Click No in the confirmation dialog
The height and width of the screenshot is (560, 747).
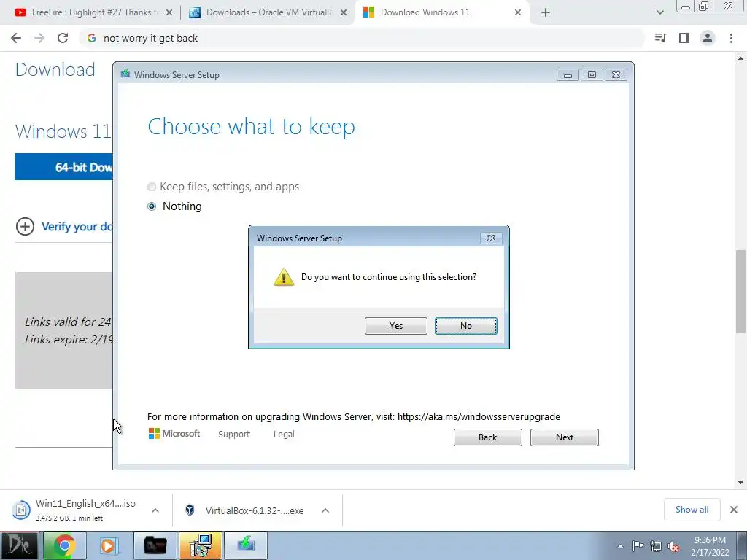[466, 326]
